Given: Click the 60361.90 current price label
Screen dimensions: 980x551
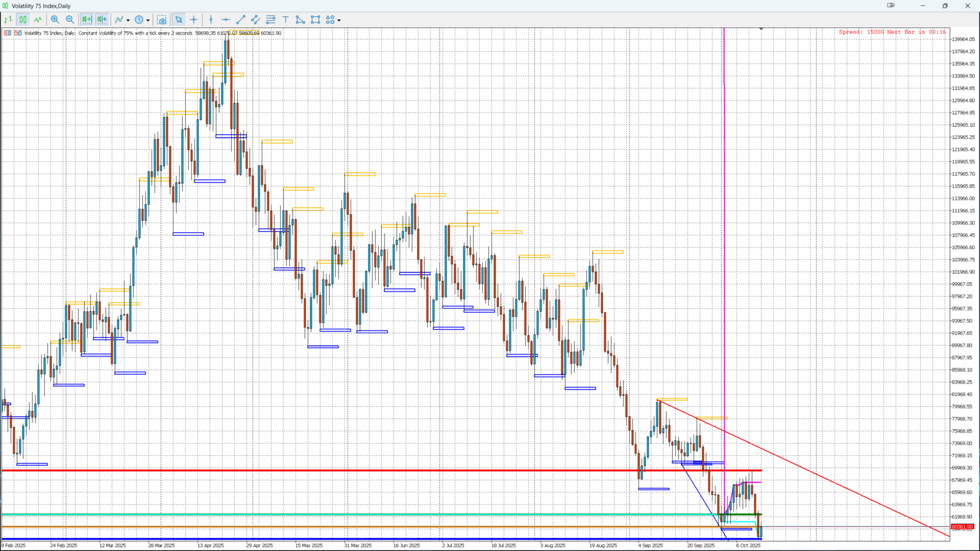Looking at the screenshot, I should tap(962, 527).
